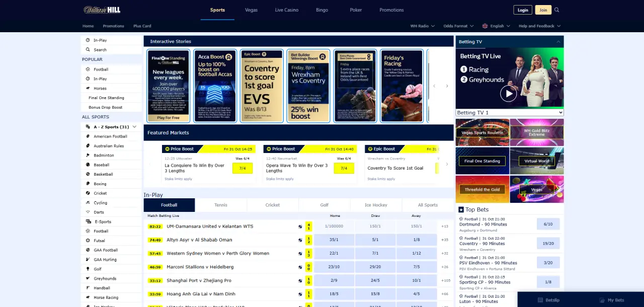The image size is (644, 307).
Task: Click the yellow Join button
Action: 543,10
